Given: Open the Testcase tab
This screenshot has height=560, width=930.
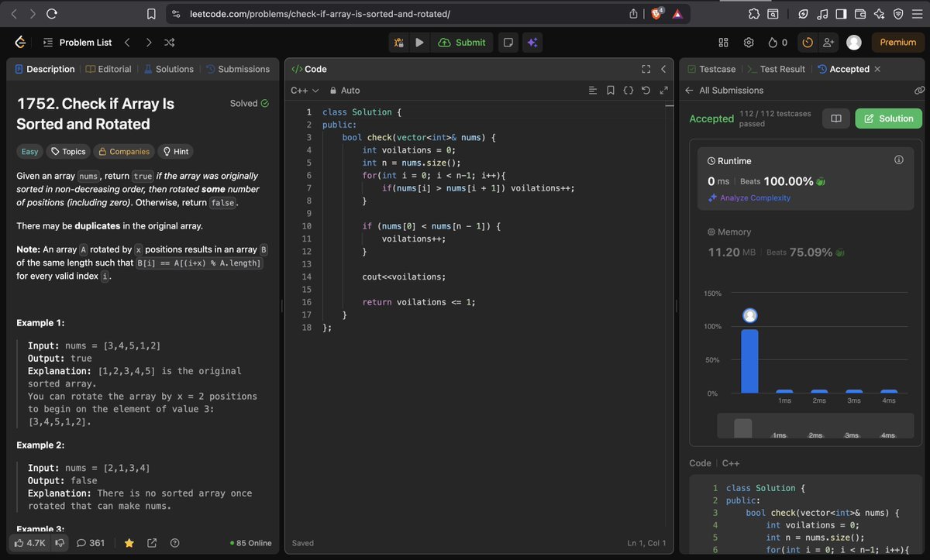Looking at the screenshot, I should tap(711, 69).
